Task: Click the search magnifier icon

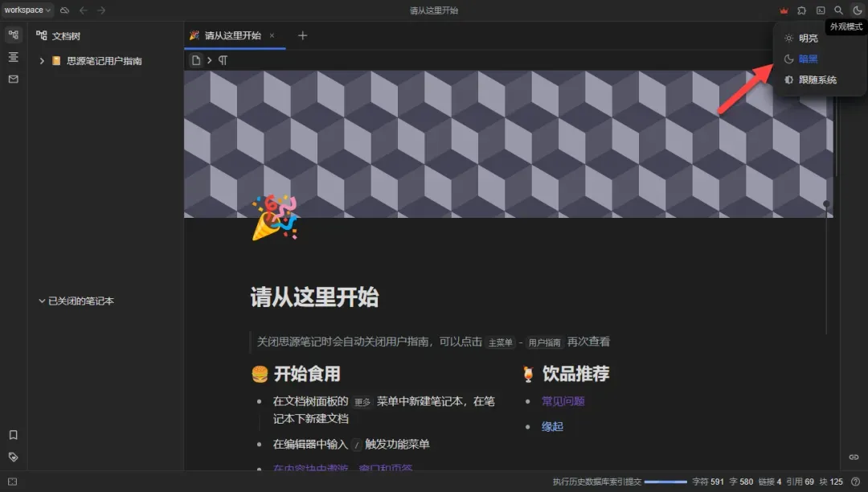Action: [838, 10]
